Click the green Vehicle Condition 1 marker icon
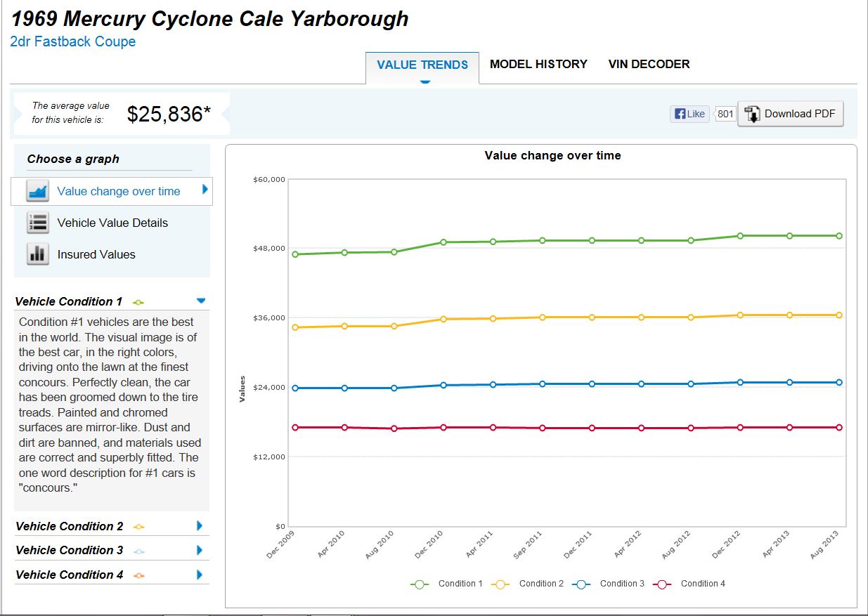Image resolution: width=868 pixels, height=616 pixels. [x=138, y=302]
